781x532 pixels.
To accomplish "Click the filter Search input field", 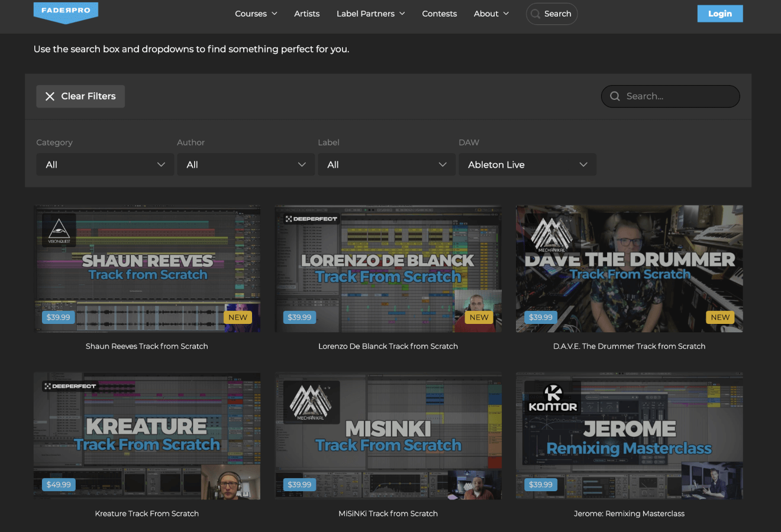I will [670, 96].
